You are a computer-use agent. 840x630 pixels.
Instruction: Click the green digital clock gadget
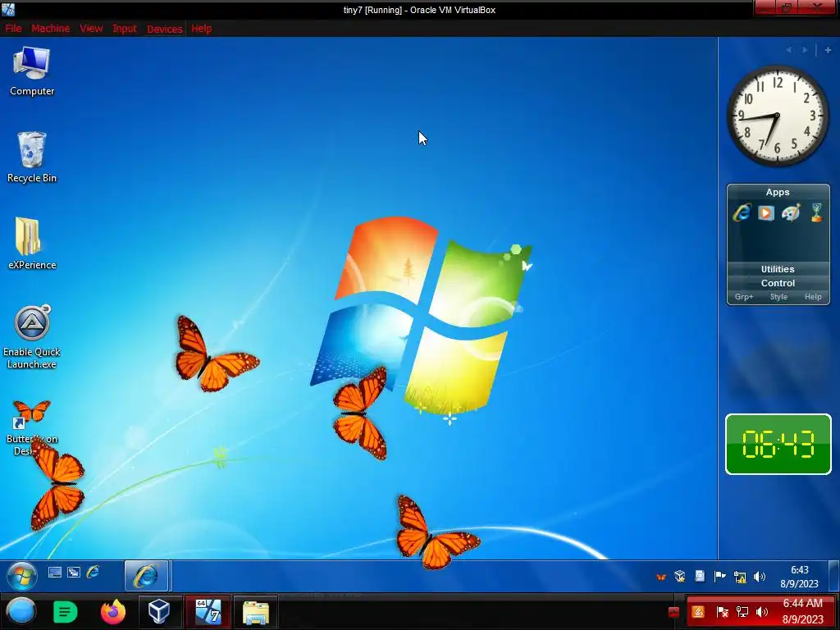778,444
